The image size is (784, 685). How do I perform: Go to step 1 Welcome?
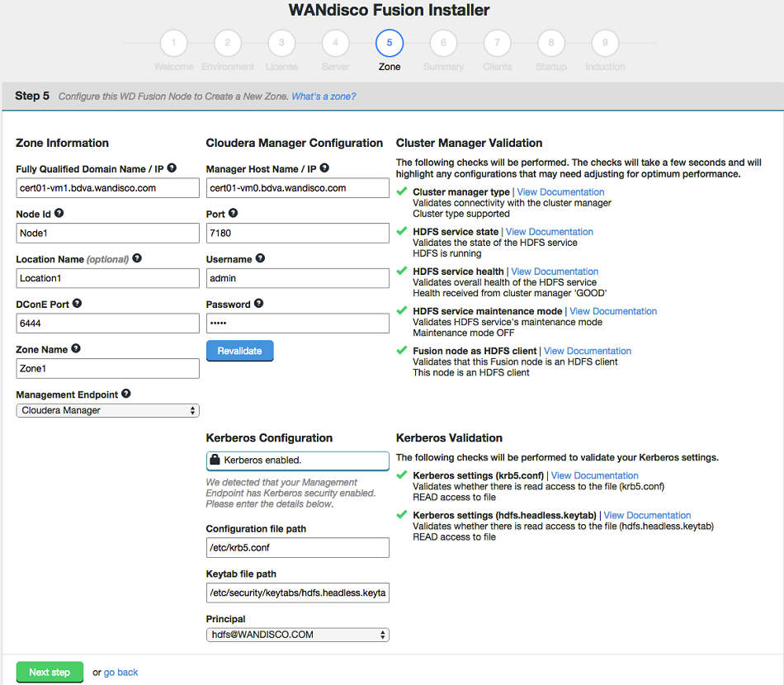click(173, 43)
